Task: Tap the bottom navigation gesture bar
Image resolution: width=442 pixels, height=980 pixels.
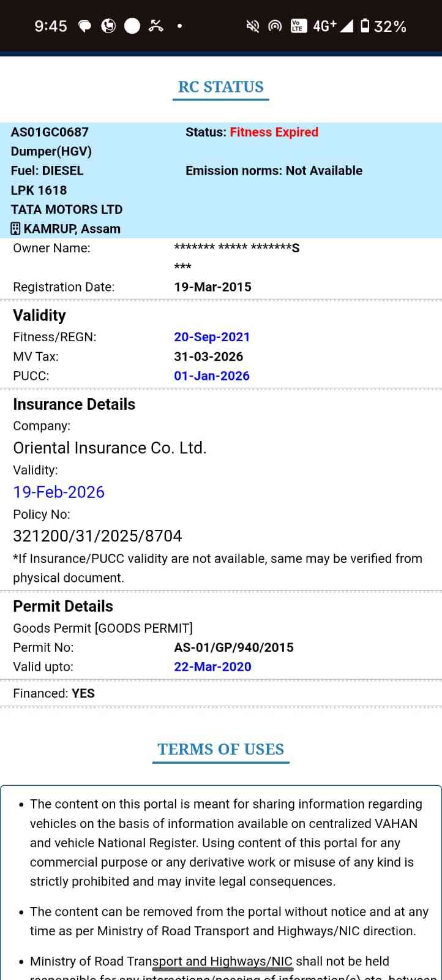Action: [x=222, y=969]
